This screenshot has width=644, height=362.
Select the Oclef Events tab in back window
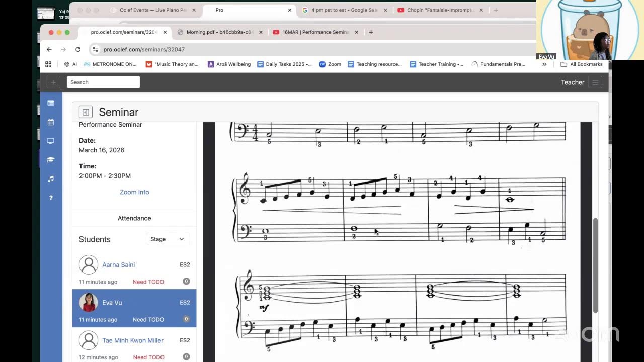[x=152, y=10]
